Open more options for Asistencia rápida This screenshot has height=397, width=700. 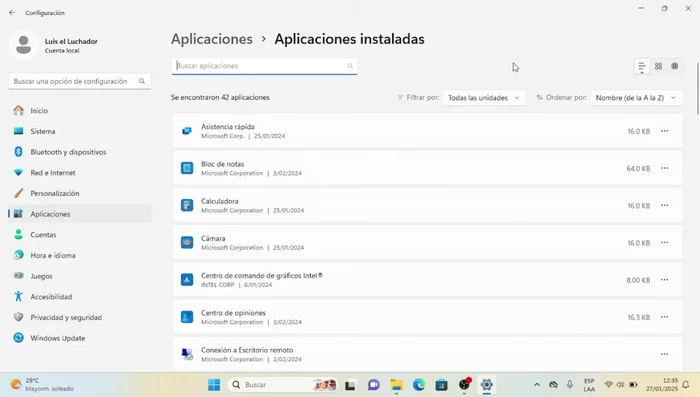[x=664, y=131]
